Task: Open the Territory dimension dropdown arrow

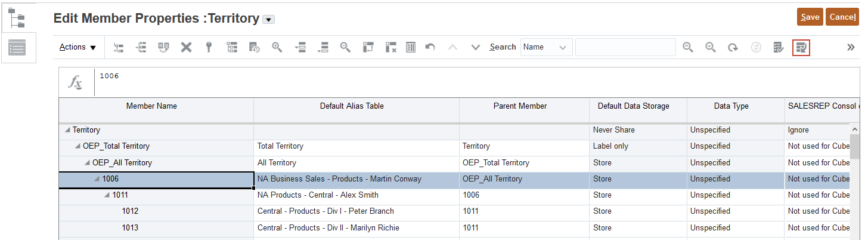Action: point(268,20)
